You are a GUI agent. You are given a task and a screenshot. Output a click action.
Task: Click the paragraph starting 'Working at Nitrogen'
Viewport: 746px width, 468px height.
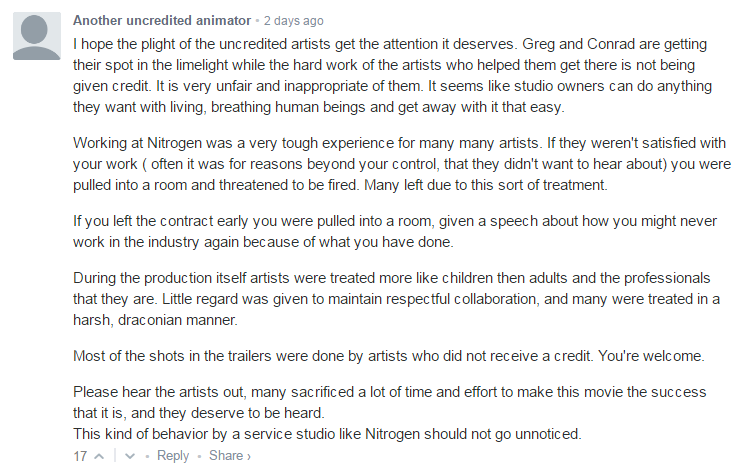point(402,164)
